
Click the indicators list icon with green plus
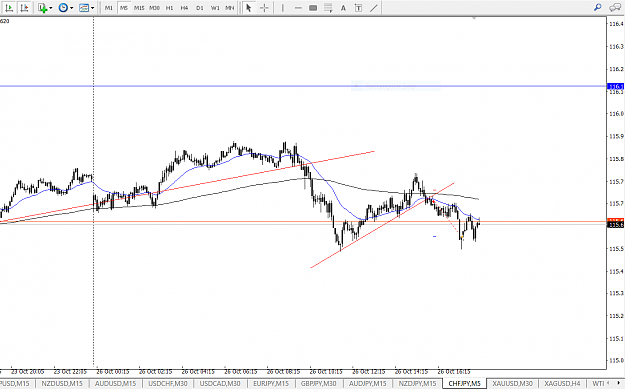(43, 8)
